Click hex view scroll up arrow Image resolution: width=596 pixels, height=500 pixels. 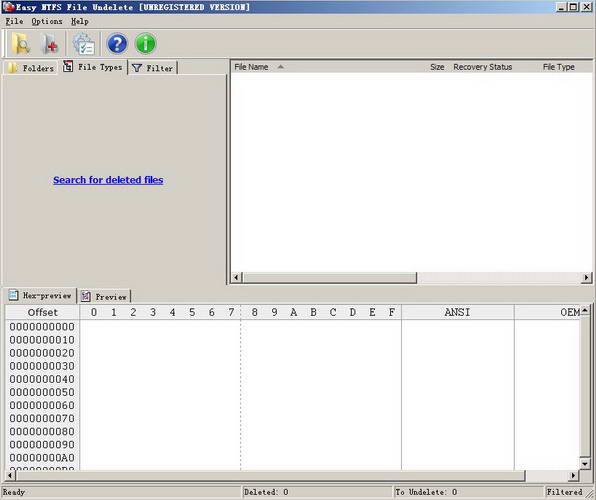585,311
